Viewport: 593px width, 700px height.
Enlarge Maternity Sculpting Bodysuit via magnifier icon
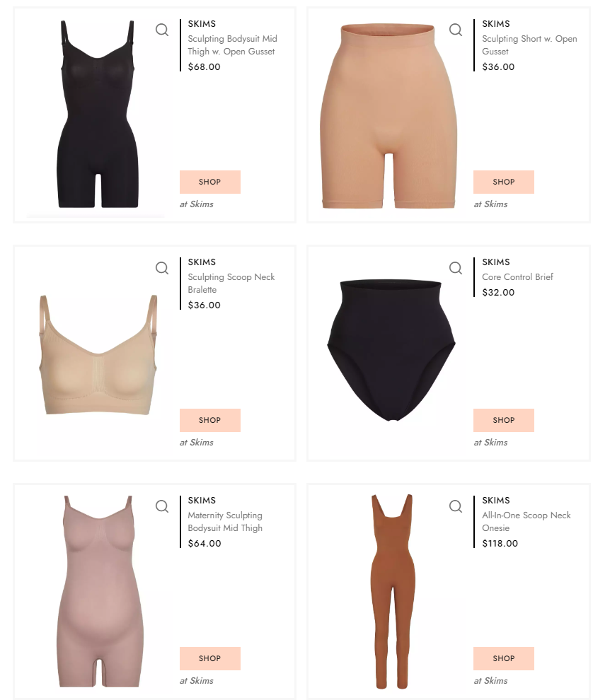(x=162, y=507)
